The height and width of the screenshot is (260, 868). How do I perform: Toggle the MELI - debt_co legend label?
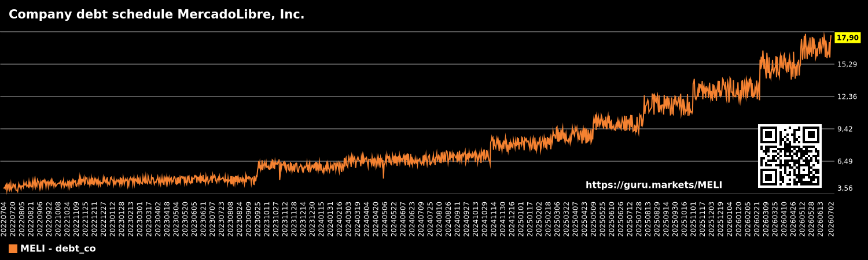point(58,248)
